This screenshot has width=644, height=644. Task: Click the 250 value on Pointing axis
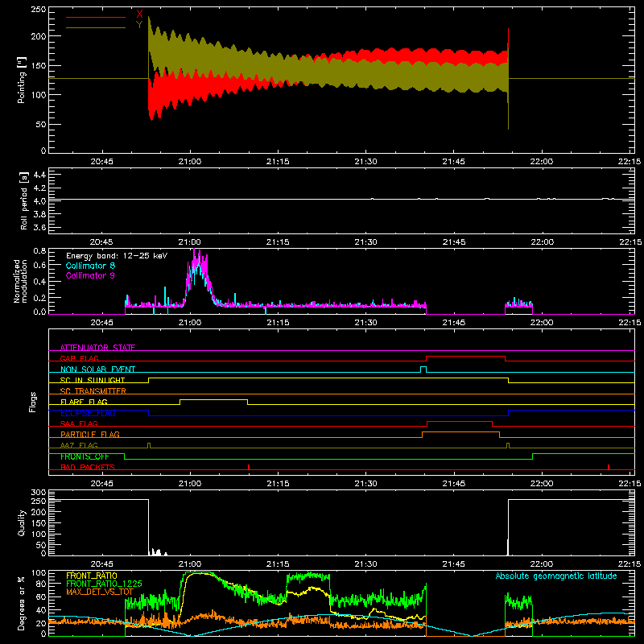coord(39,10)
